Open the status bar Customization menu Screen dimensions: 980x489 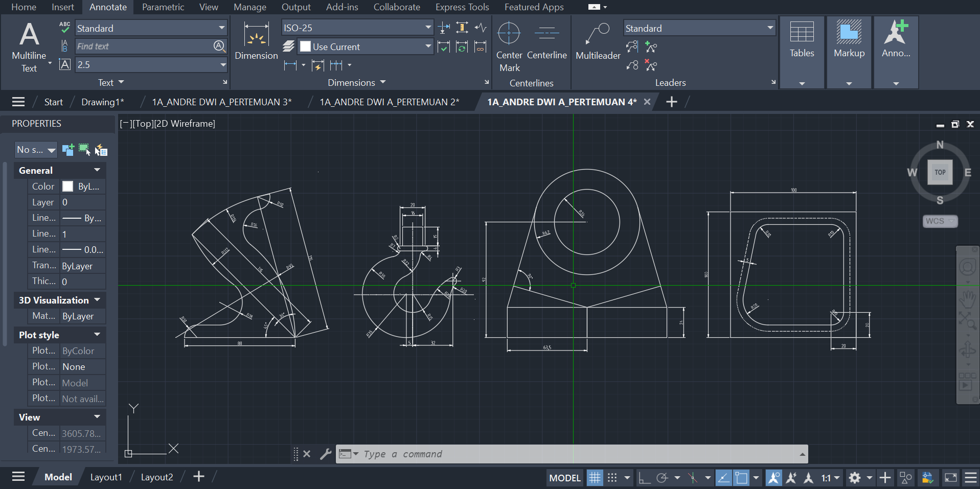pyautogui.click(x=970, y=478)
